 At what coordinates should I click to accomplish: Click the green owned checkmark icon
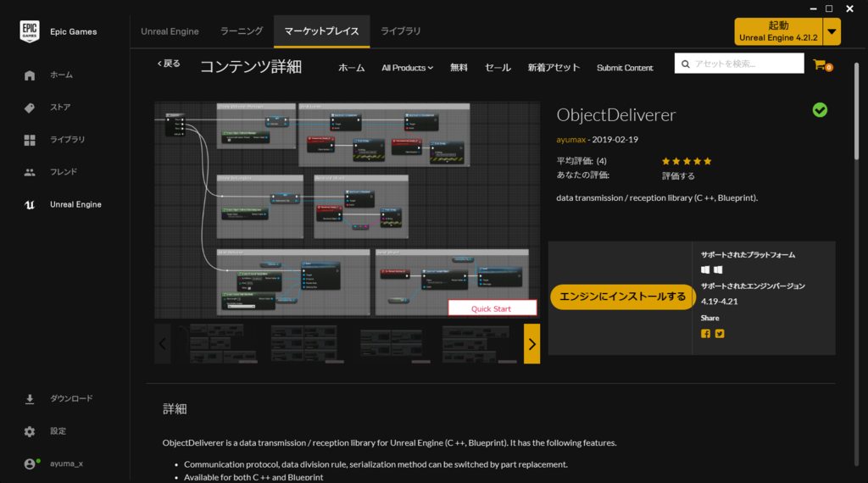coord(820,110)
